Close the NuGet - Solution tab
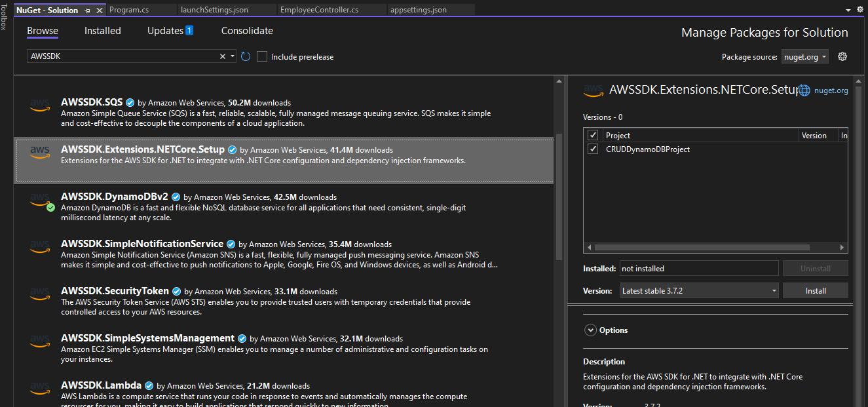868x407 pixels. [100, 10]
